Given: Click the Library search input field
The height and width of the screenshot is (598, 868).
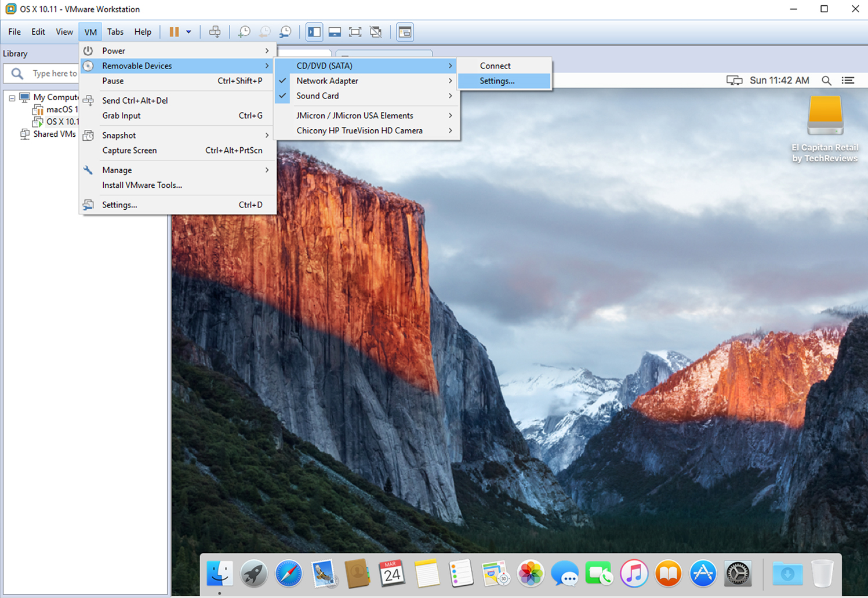Looking at the screenshot, I should [x=55, y=74].
